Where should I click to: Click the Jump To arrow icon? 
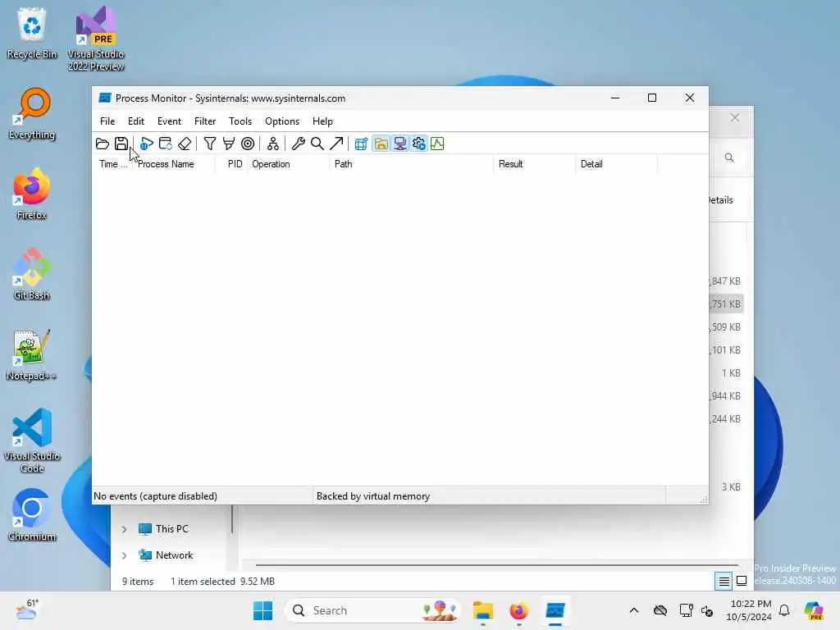[336, 144]
